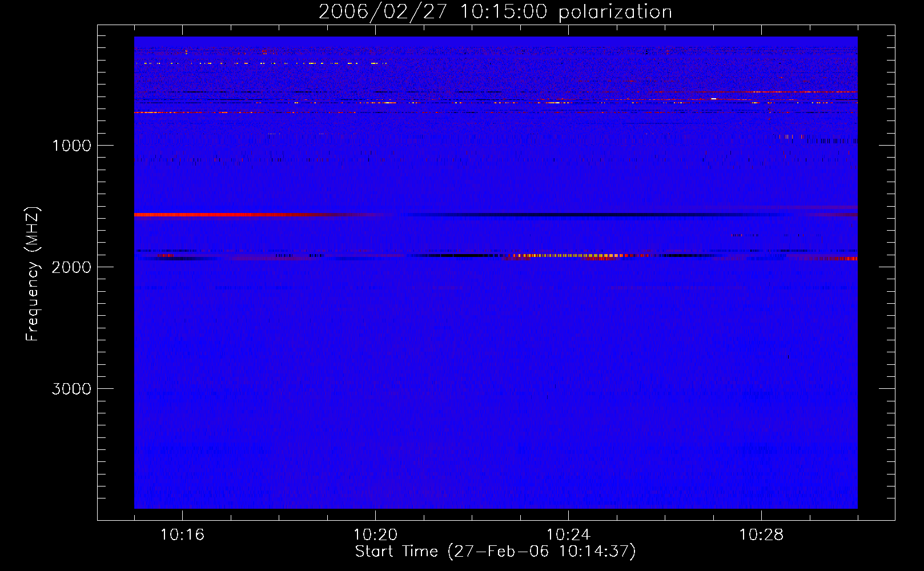Select the "3000" frequency tick label
Image resolution: width=924 pixels, height=571 pixels.
point(71,389)
